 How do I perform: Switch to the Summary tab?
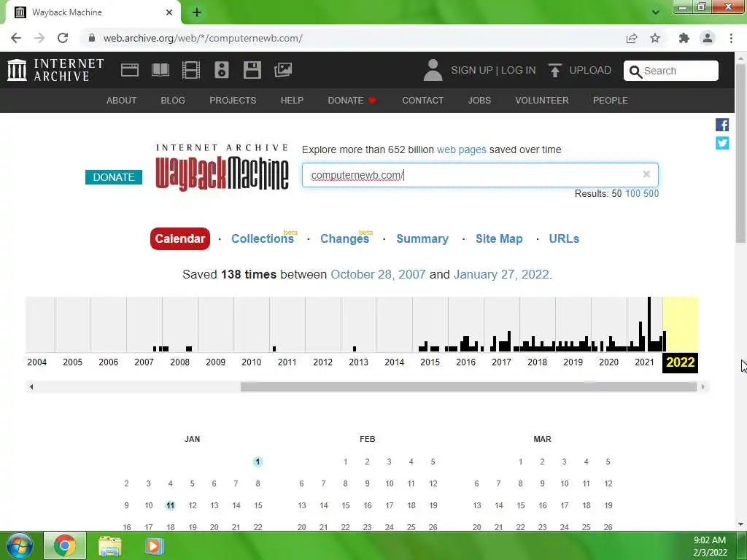[x=422, y=238]
